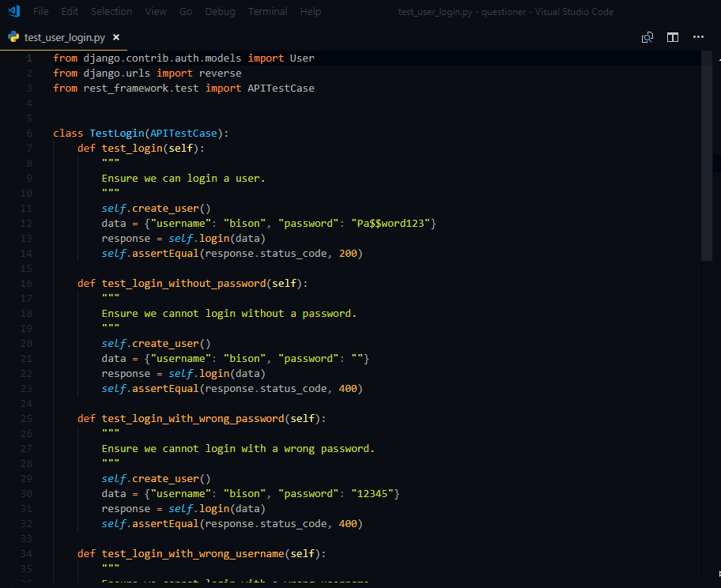Open the Edit menu

click(x=70, y=11)
